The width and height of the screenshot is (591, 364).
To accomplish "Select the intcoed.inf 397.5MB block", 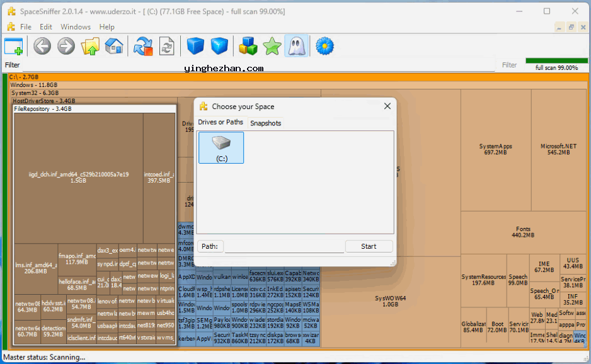I will (x=159, y=178).
